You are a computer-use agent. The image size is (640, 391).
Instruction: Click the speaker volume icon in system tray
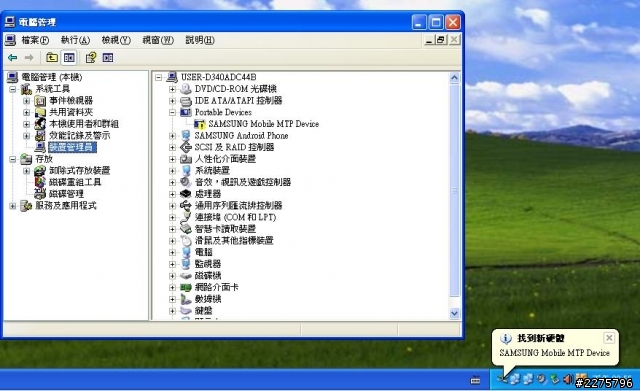[x=568, y=380]
